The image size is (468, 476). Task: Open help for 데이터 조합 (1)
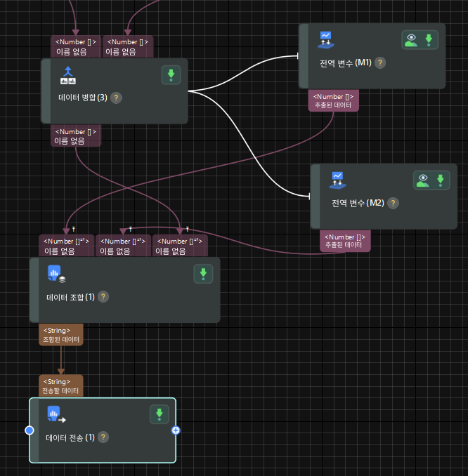pyautogui.click(x=103, y=297)
